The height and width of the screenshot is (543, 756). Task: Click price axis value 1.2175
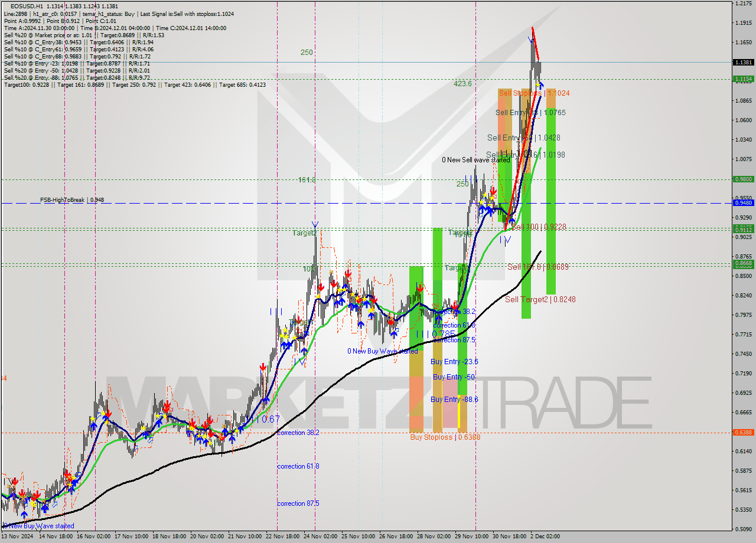(x=743, y=4)
